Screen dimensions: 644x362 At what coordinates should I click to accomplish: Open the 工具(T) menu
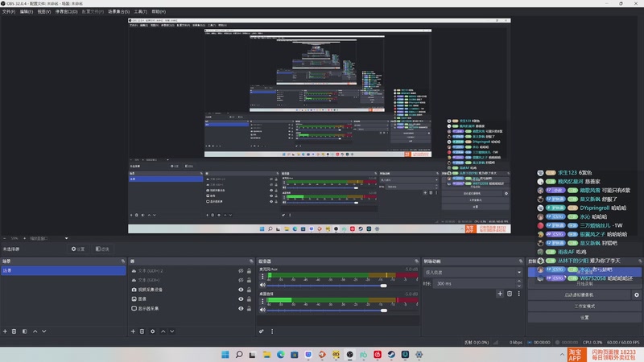coord(140,11)
